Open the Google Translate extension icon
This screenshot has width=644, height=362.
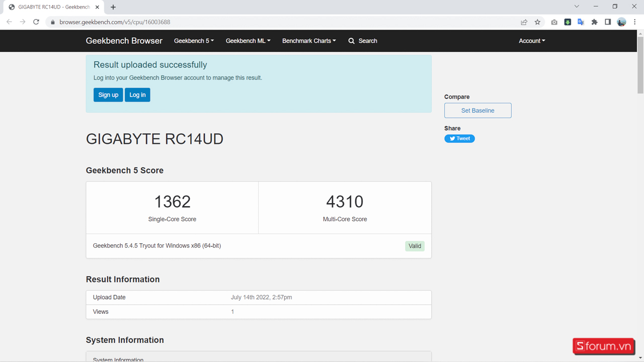click(581, 22)
